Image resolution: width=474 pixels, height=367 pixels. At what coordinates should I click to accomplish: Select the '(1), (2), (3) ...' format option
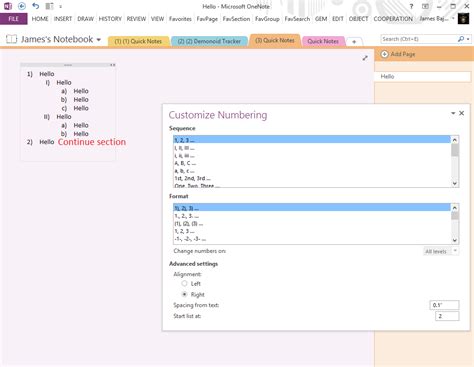coord(312,224)
